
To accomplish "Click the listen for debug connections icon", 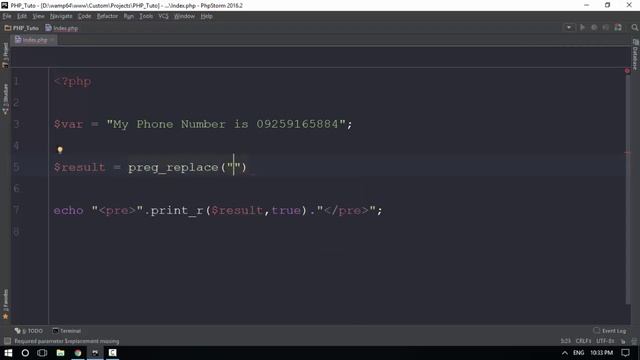I will (x=618, y=28).
